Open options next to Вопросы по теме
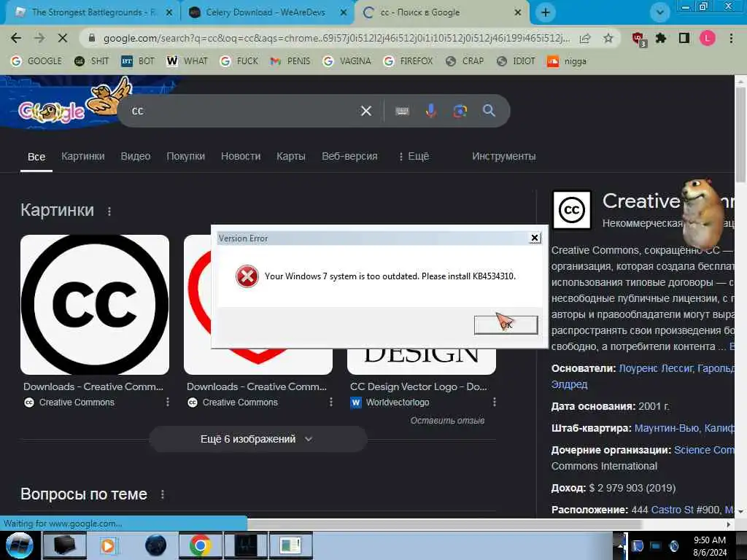This screenshot has width=747, height=560. [x=163, y=495]
